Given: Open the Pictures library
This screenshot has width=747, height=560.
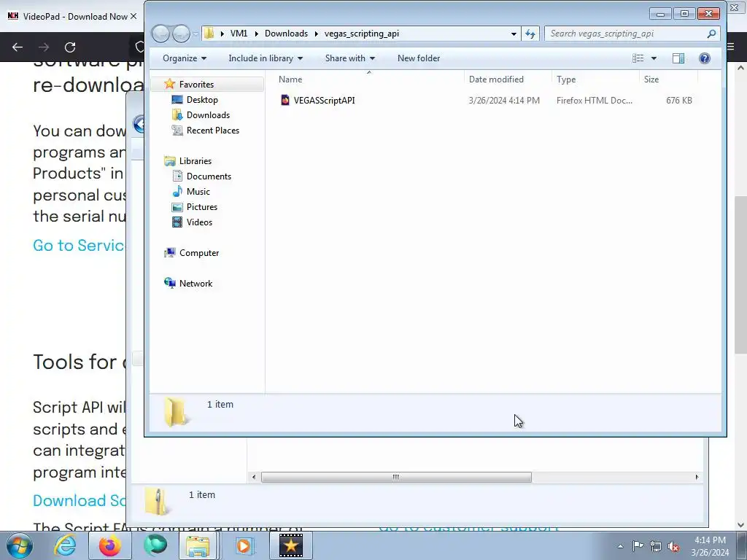Looking at the screenshot, I should (202, 206).
